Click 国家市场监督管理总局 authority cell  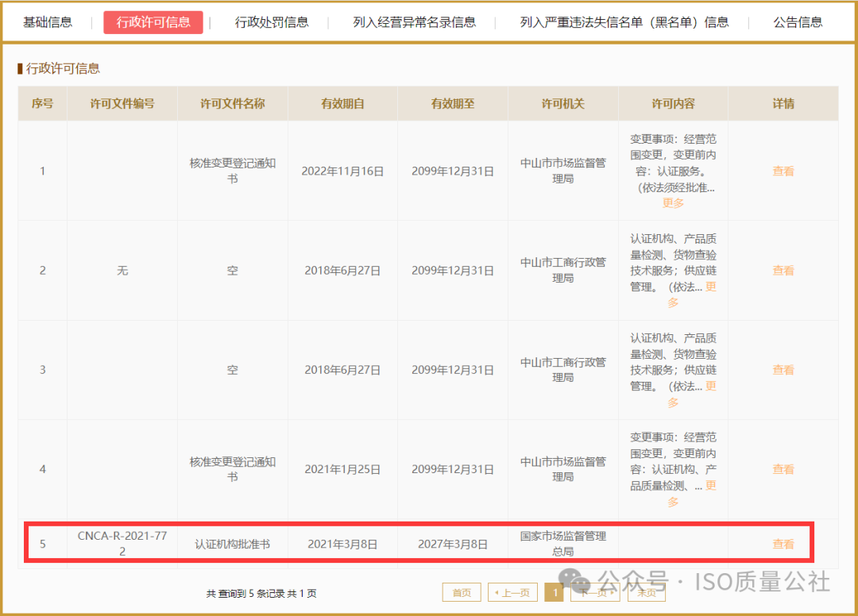click(x=563, y=544)
